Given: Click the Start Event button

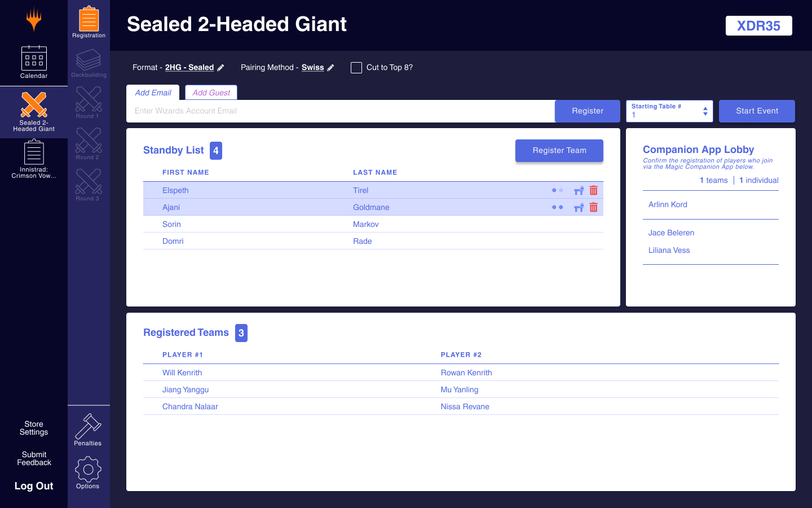Looking at the screenshot, I should [757, 111].
